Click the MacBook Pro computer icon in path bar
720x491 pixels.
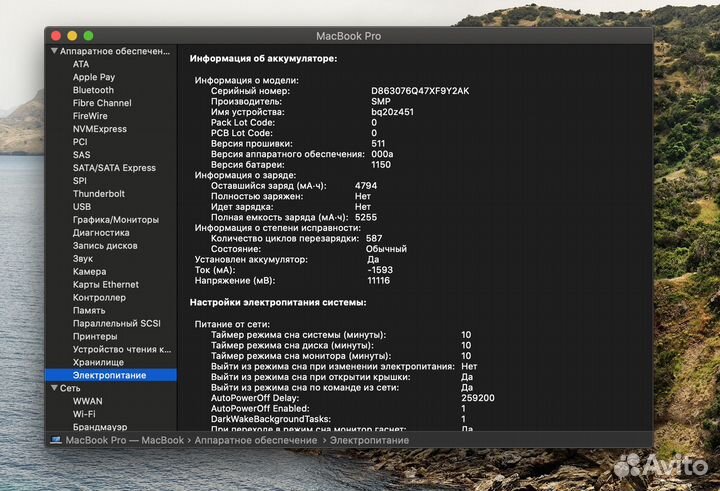pyautogui.click(x=56, y=440)
